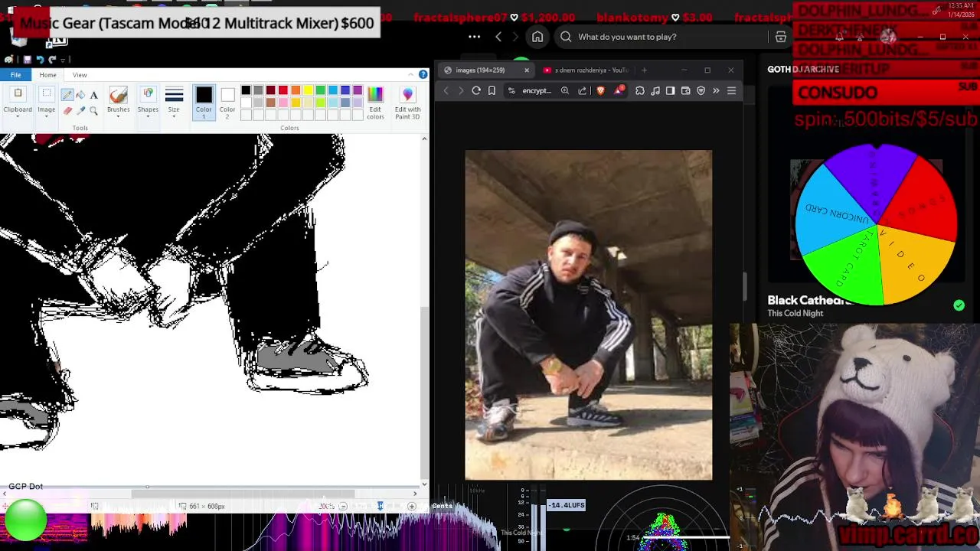The height and width of the screenshot is (551, 980).
Task: Collapse the Paint ribbon chevron
Action: 411,75
